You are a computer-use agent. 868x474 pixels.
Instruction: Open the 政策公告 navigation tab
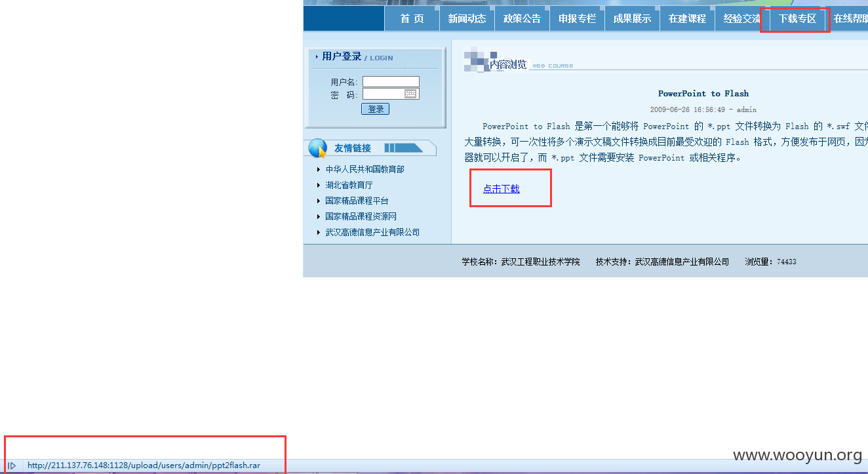[x=522, y=18]
